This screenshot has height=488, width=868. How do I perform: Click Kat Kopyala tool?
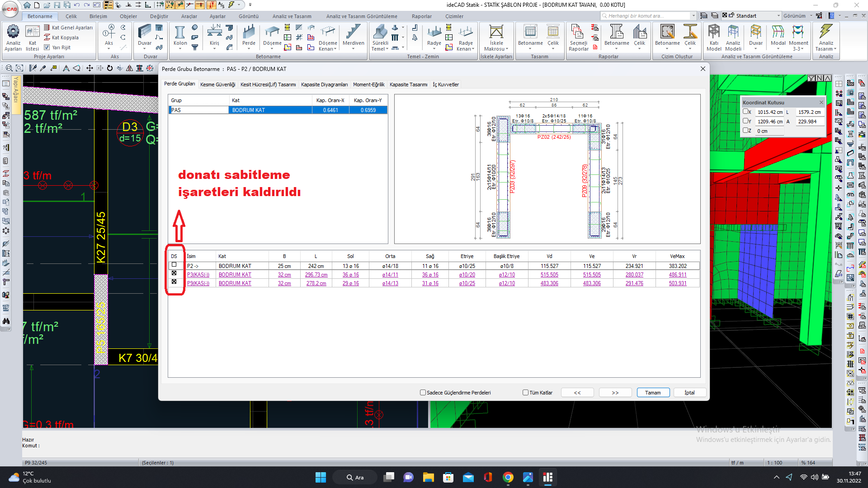pyautogui.click(x=61, y=38)
